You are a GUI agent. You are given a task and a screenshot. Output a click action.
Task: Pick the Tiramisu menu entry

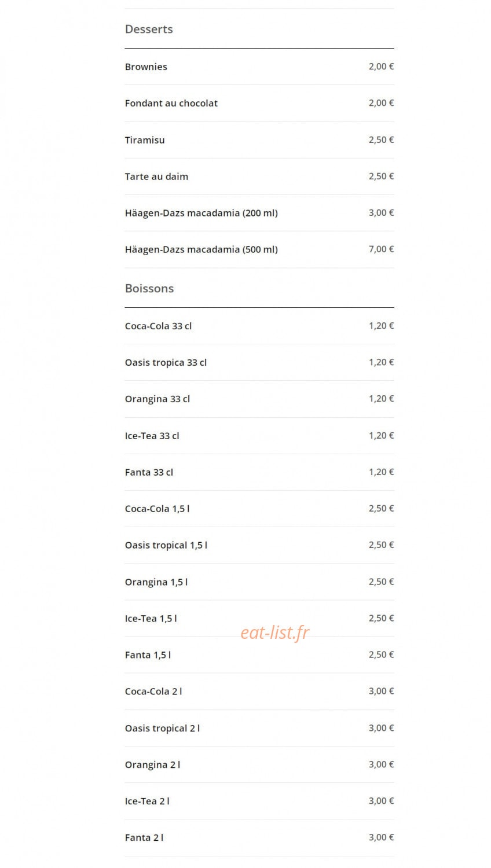259,140
